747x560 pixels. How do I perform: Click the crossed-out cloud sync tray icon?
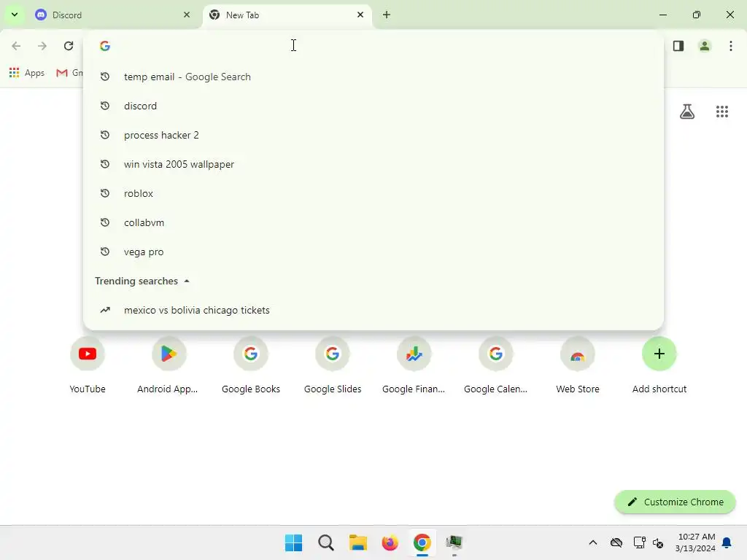[x=616, y=542]
